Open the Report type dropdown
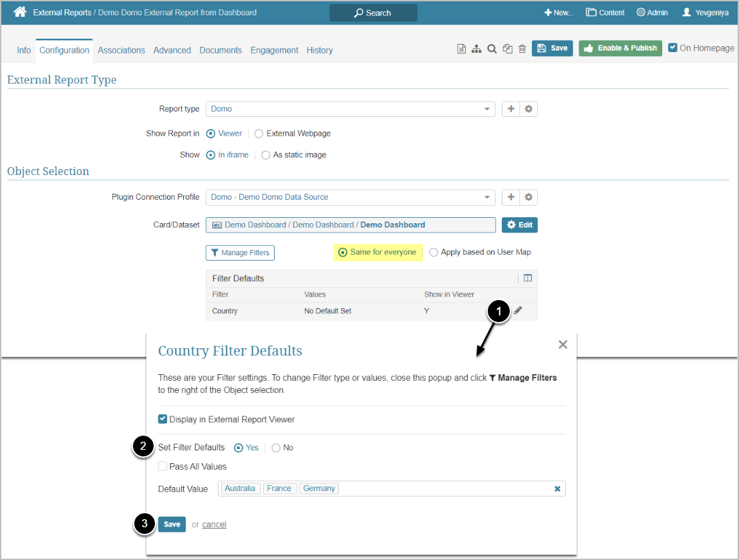Viewport: 739px width, 560px height. pos(350,109)
